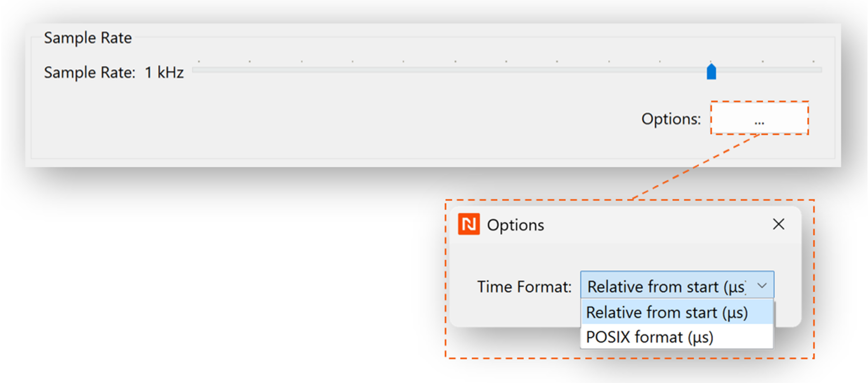The height and width of the screenshot is (383, 868).
Task: Grab the blue Sample Rate slider handle
Action: (711, 72)
